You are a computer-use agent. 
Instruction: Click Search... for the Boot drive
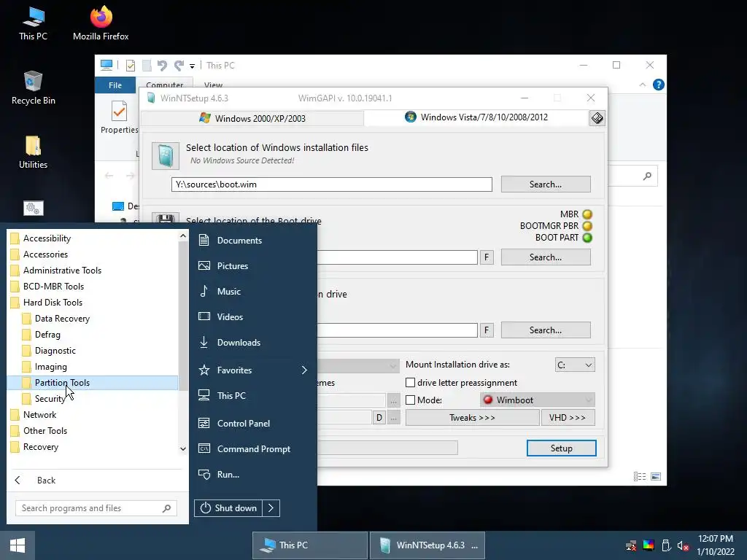pyautogui.click(x=546, y=257)
